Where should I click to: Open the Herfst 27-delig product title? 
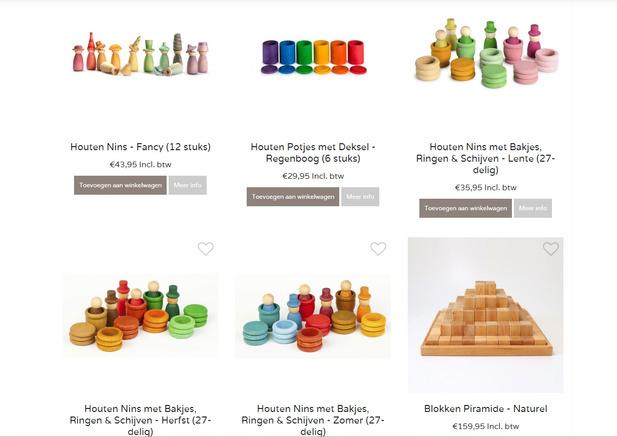click(x=140, y=420)
